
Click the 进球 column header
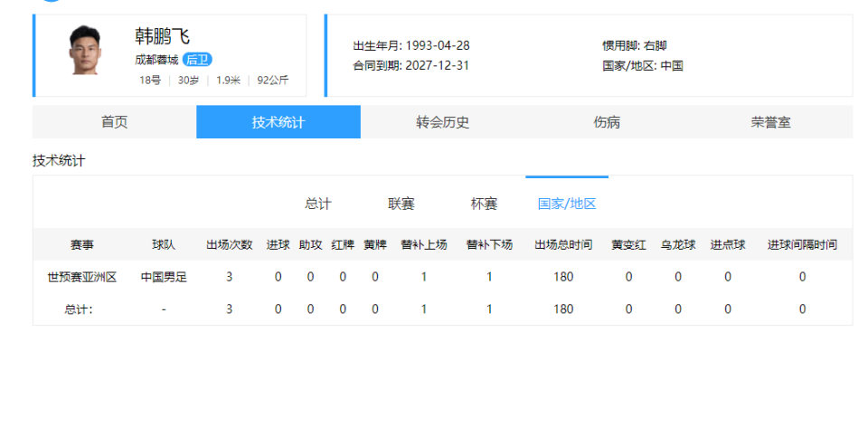click(278, 244)
